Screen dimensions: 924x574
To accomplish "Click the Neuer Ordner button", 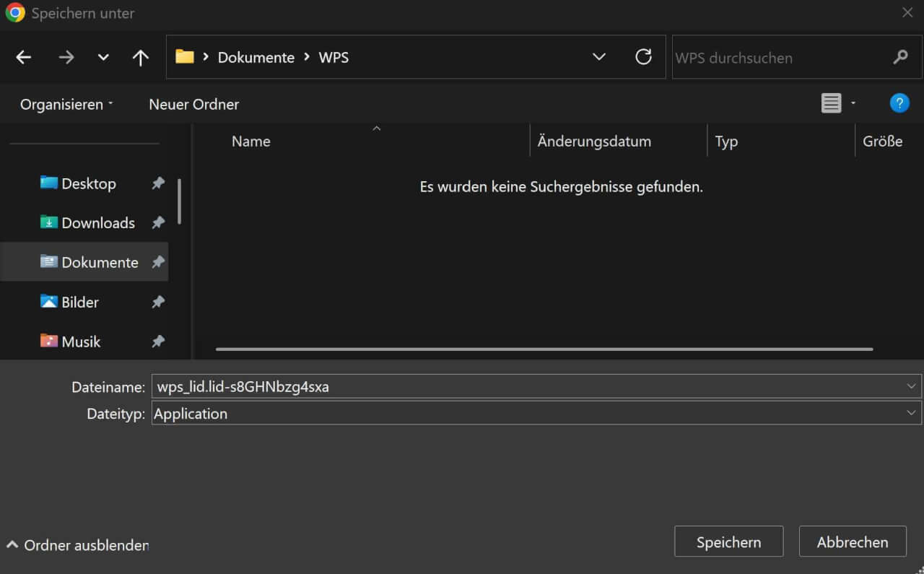I will [x=193, y=104].
